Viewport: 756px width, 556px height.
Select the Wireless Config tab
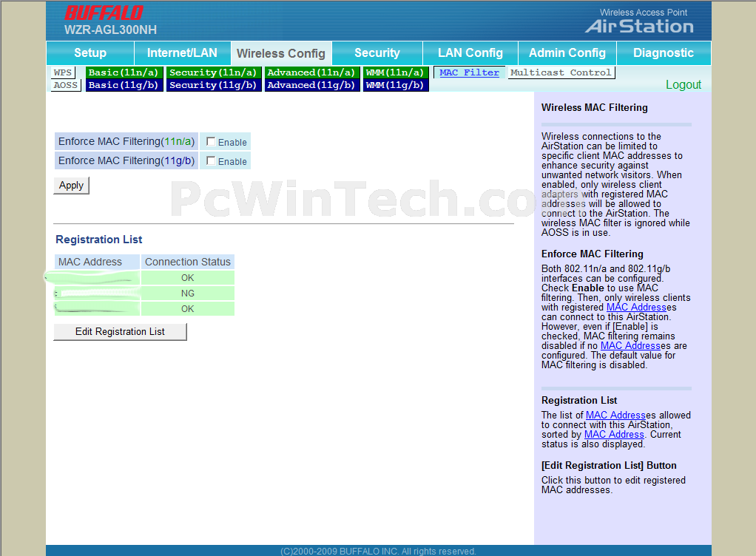tap(281, 53)
